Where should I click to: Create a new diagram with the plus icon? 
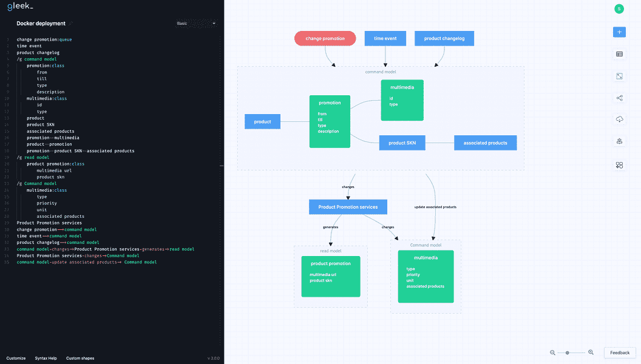(x=619, y=32)
